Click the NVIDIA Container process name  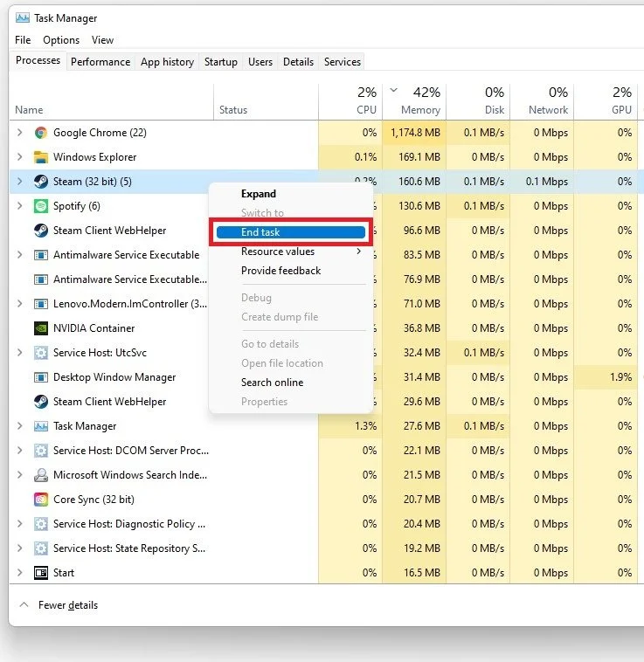93,328
